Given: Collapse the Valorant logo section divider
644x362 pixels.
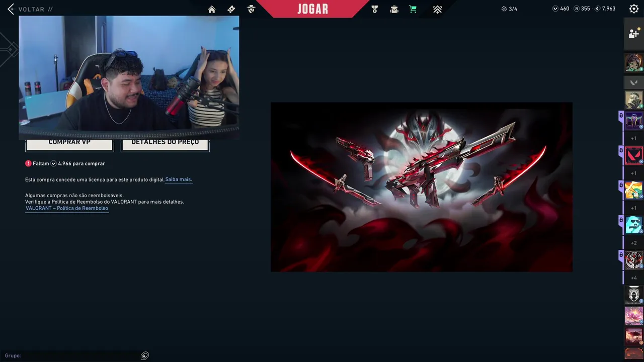Looking at the screenshot, I should [633, 82].
